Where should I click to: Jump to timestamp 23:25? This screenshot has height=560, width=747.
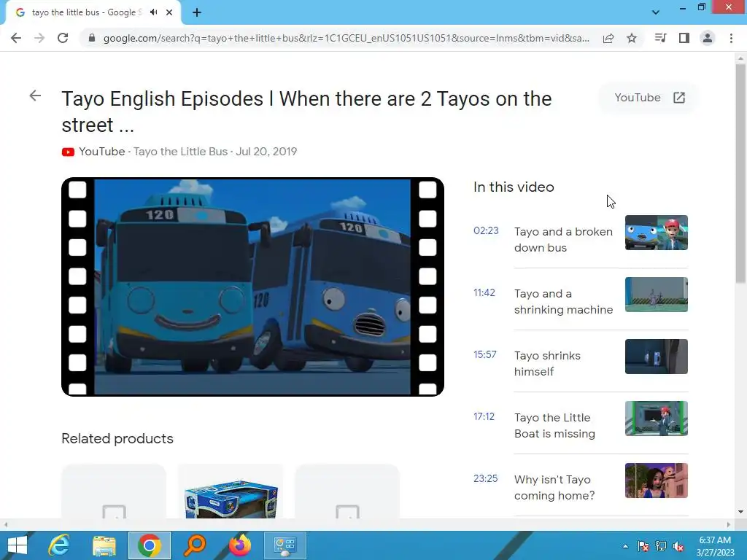[x=485, y=478]
